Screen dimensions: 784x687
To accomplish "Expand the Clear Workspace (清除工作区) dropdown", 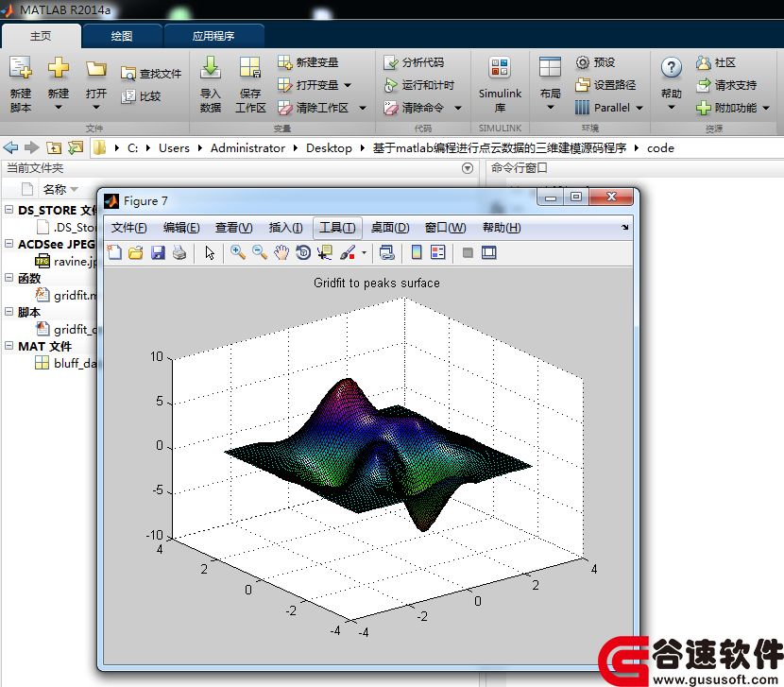I will click(363, 108).
